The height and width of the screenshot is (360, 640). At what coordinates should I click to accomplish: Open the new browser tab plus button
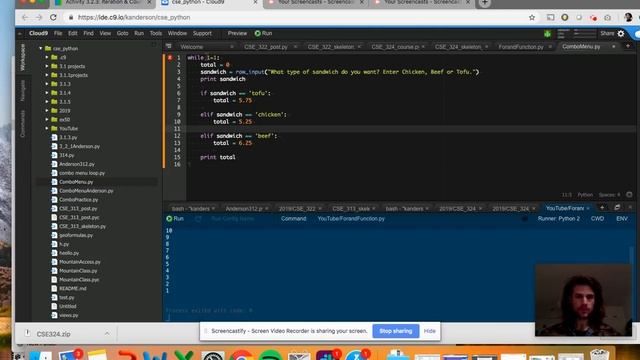484,3
